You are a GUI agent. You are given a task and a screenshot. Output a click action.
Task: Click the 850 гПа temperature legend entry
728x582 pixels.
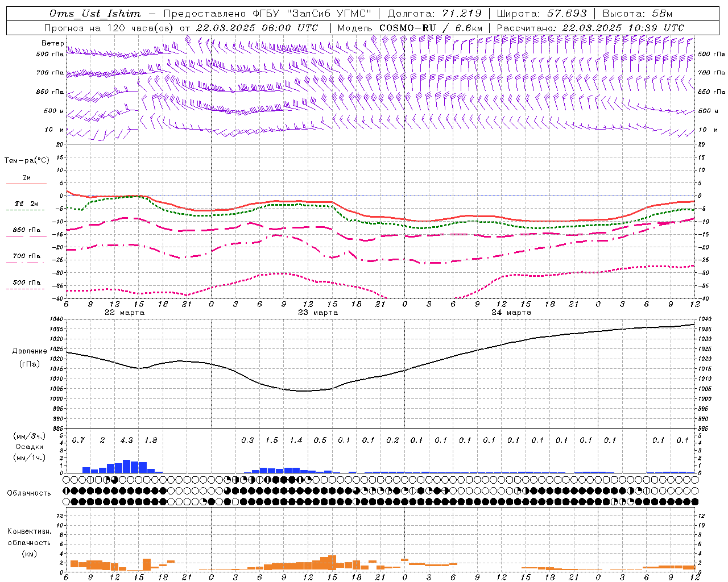[26, 230]
